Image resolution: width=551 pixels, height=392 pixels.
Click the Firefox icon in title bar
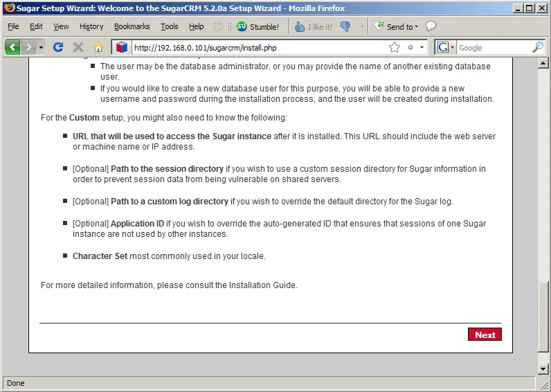(10, 8)
